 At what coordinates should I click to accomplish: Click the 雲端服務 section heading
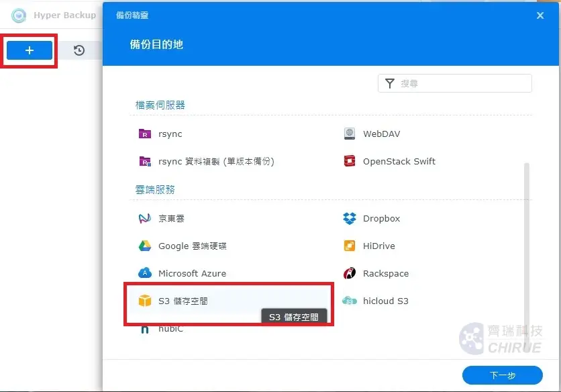(x=155, y=190)
